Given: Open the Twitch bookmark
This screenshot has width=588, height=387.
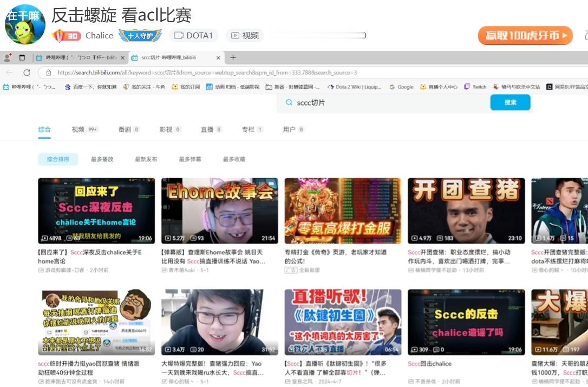Looking at the screenshot, I should [x=475, y=87].
